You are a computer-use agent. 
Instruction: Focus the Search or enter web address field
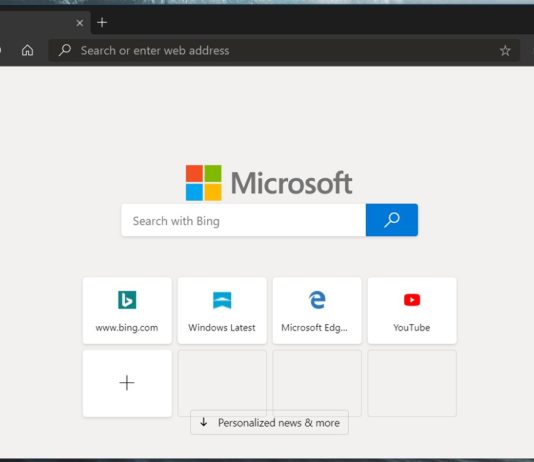pyautogui.click(x=284, y=50)
